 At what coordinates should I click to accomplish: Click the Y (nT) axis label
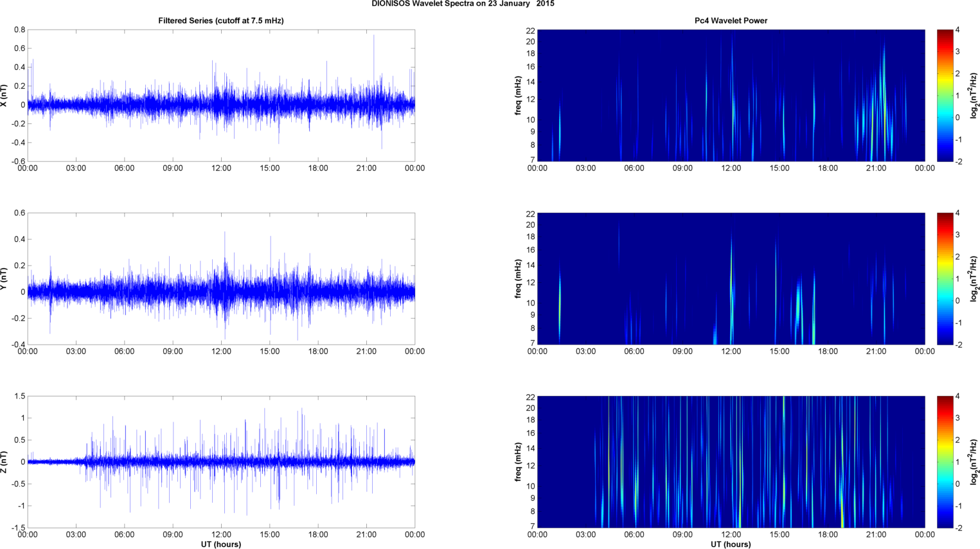tap(4, 278)
